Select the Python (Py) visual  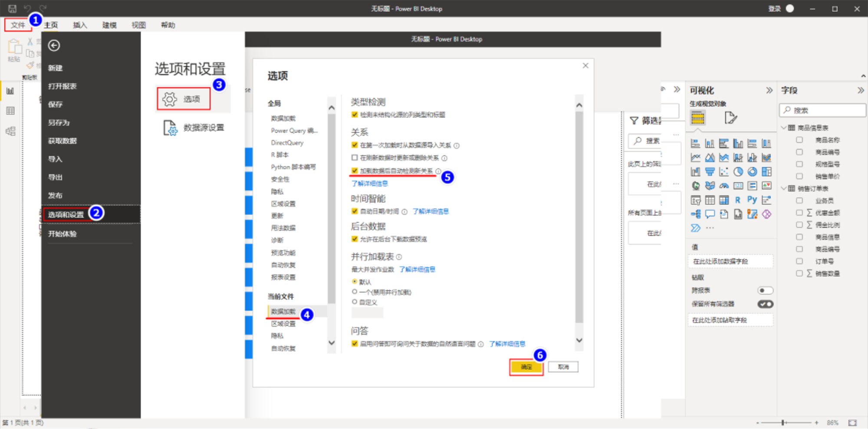(x=752, y=200)
